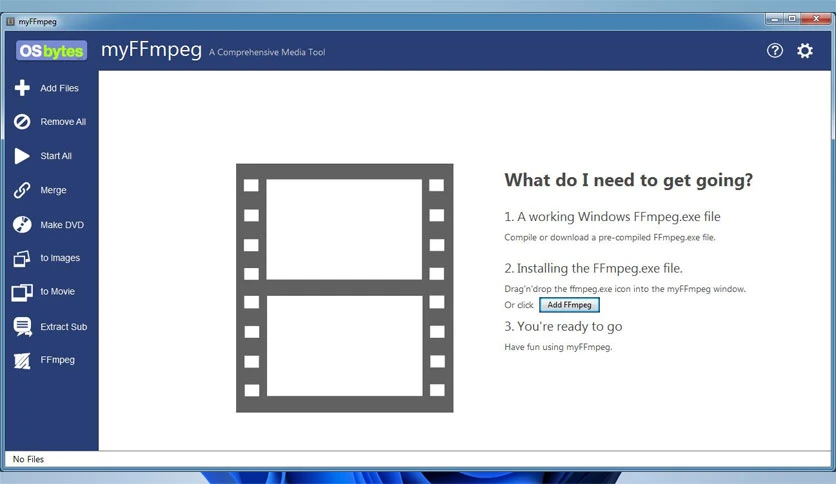
Task: Click the Add FFmpeg button
Action: [569, 305]
